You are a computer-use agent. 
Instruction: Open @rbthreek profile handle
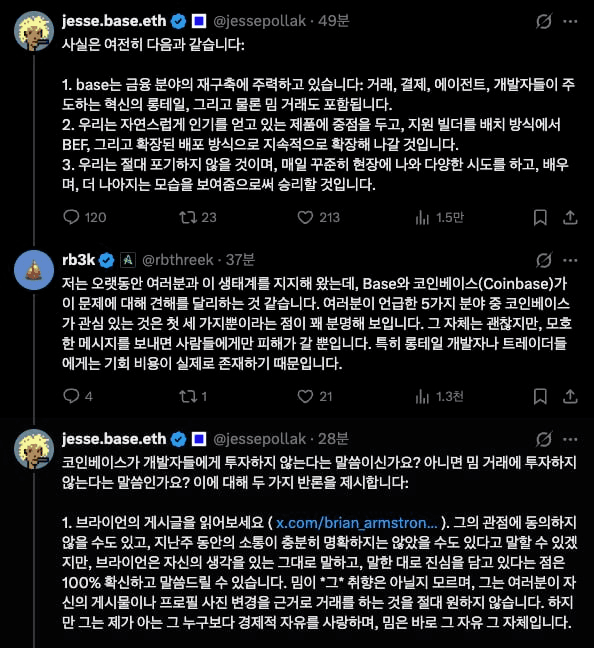(178, 260)
